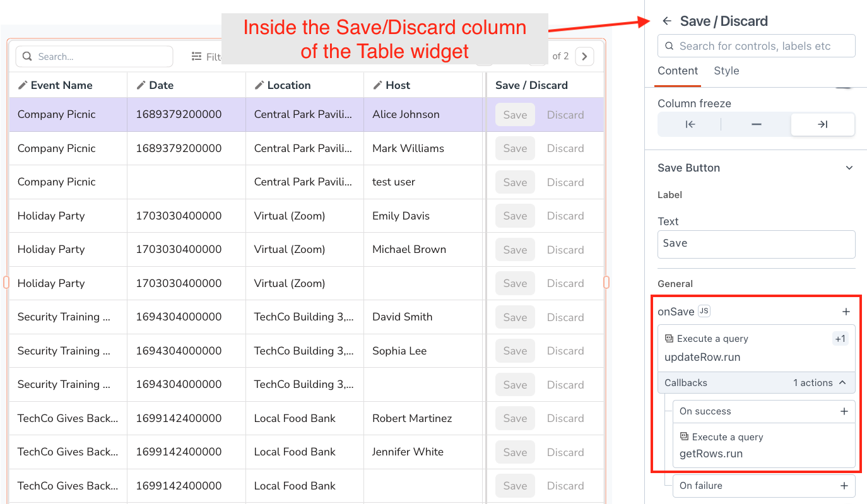Click the search icon in the table search bar
The width and height of the screenshot is (867, 504).
click(27, 56)
